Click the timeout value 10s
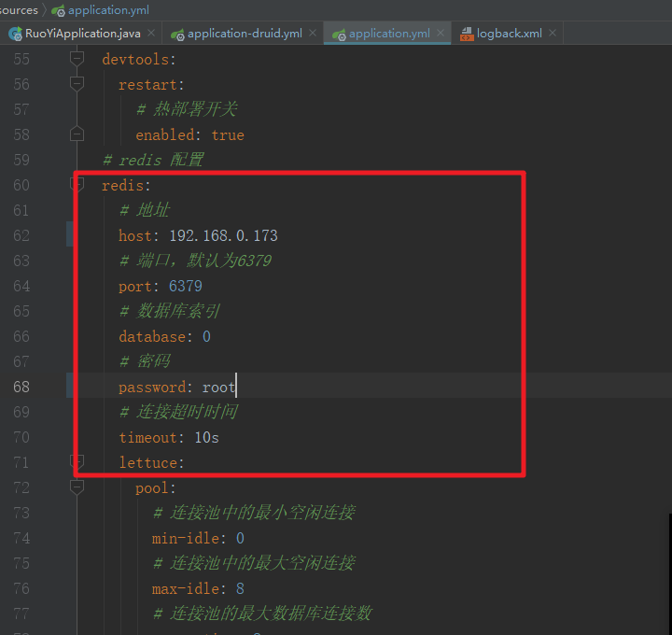672x635 pixels. (206, 438)
